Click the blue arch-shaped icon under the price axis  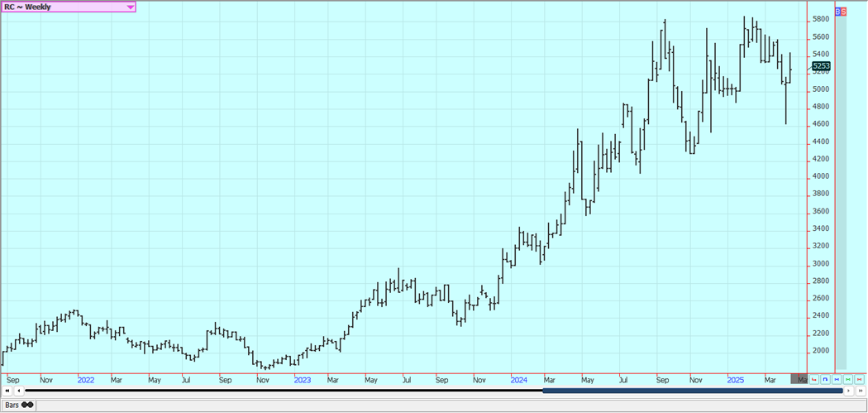[x=825, y=379]
